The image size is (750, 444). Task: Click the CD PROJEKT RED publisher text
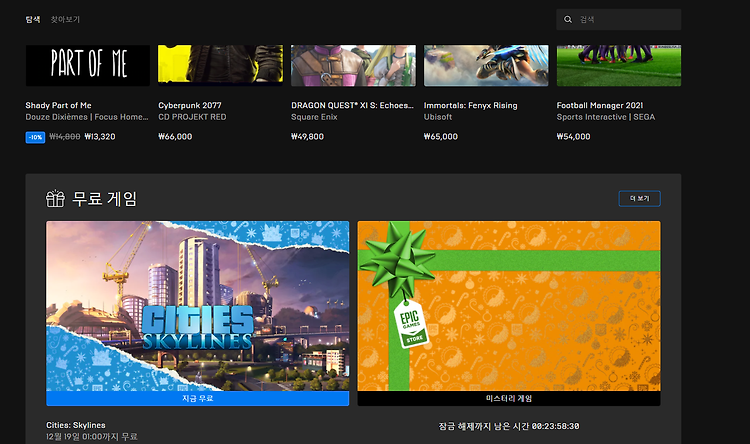(192, 117)
